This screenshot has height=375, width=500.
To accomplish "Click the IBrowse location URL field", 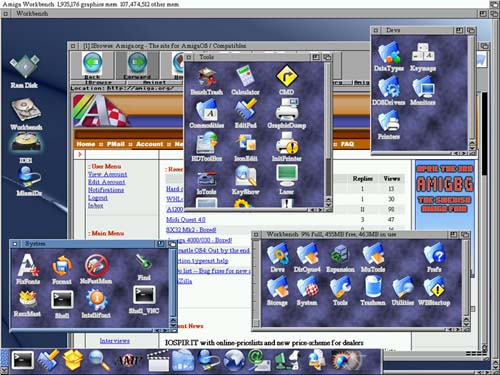I will (x=145, y=88).
